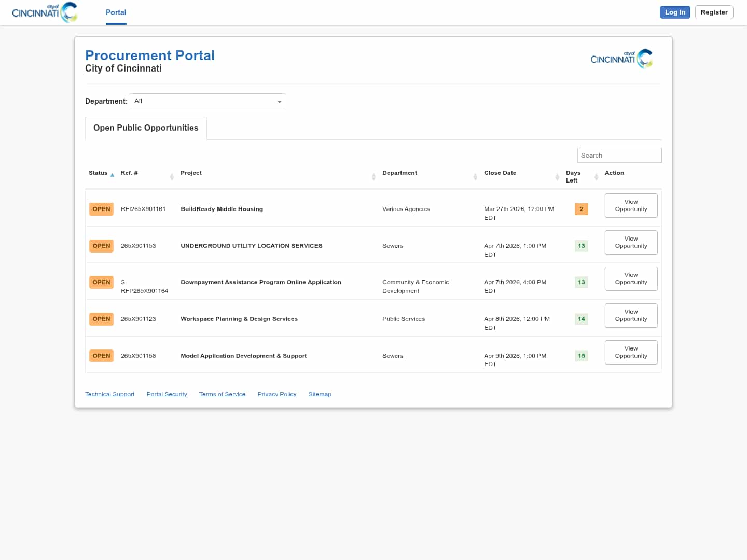This screenshot has width=747, height=560.
Task: Sort table by Status column arrow
Action: click(x=112, y=175)
